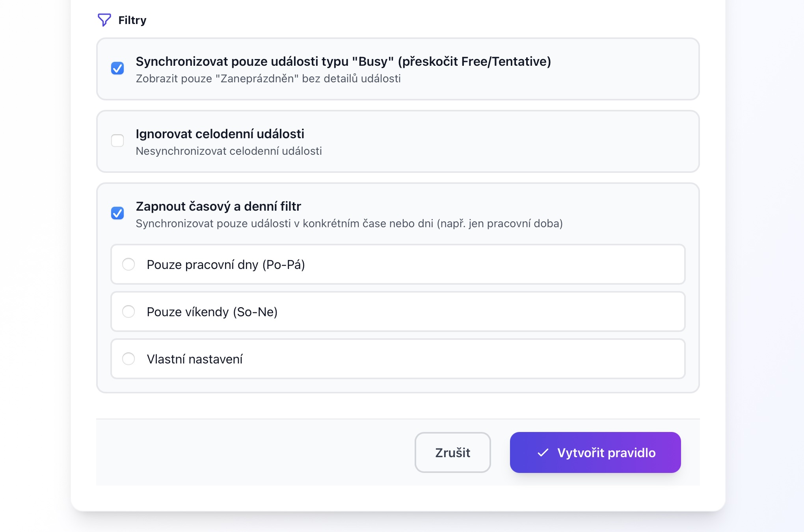804x532 pixels.
Task: Click the blue checked icon for Busy events filter
Action: point(117,68)
